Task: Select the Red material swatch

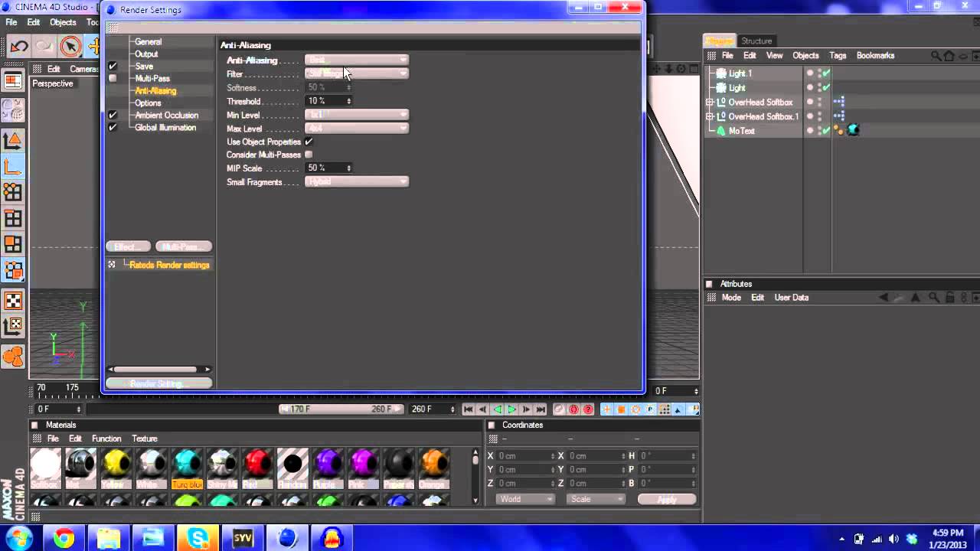Action: coord(257,468)
